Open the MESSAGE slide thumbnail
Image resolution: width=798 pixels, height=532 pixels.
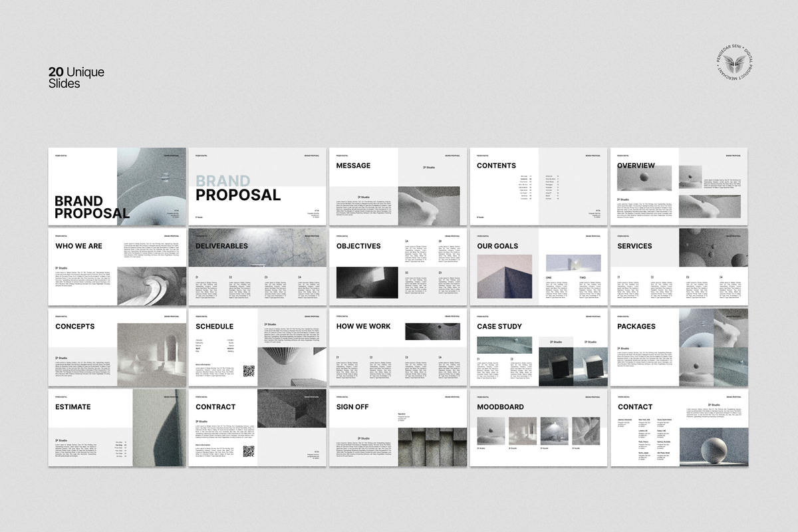point(398,187)
